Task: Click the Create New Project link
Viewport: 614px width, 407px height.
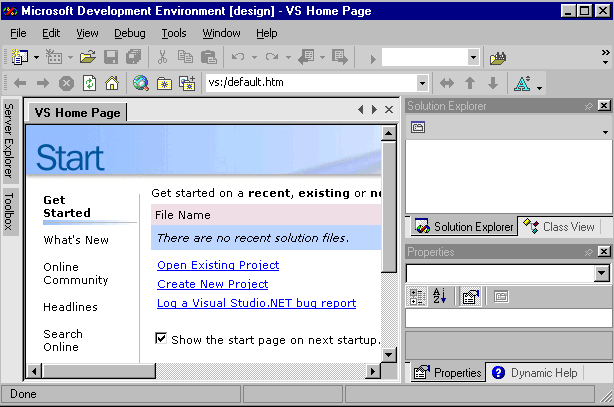Action: tap(213, 284)
